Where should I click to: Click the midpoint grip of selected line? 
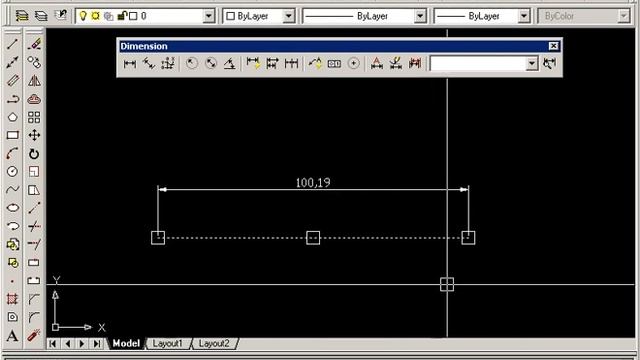pyautogui.click(x=313, y=238)
